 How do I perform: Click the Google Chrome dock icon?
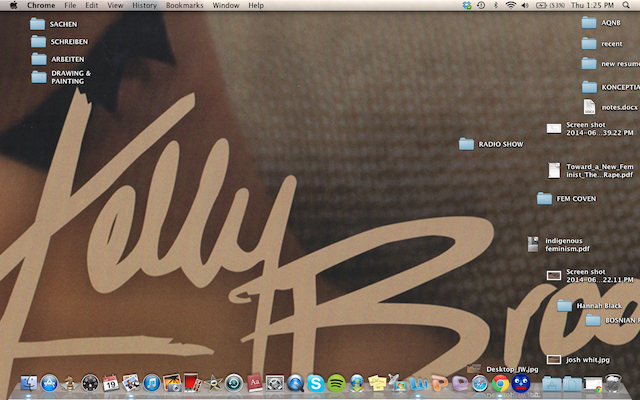click(x=500, y=382)
